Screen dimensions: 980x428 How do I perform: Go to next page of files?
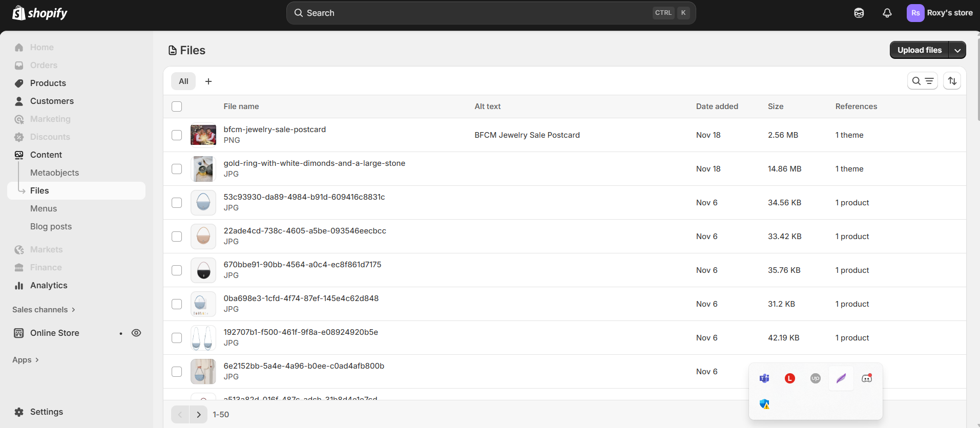pos(199,415)
